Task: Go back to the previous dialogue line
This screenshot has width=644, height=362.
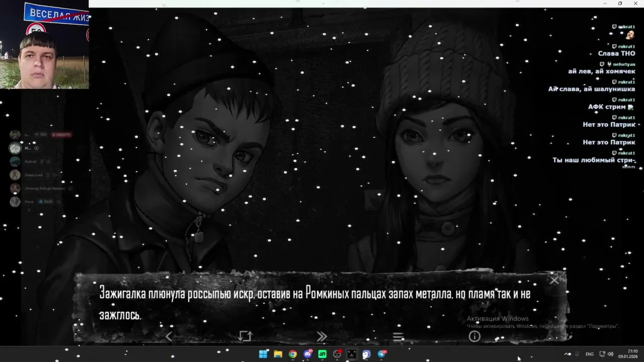Action: coord(169,336)
